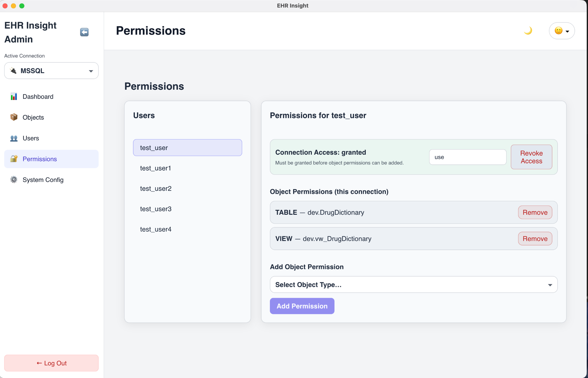Open the Permissions section from sidebar
The height and width of the screenshot is (378, 588).
coord(40,159)
